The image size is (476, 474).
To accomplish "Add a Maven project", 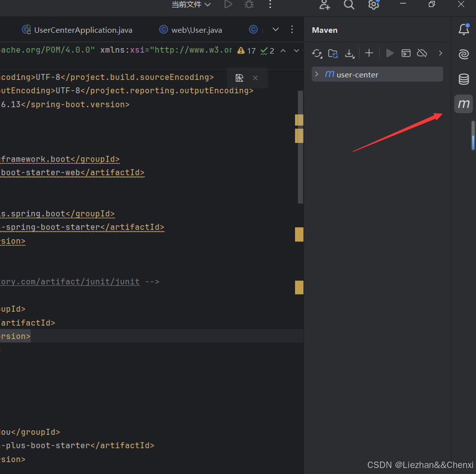I will coord(369,53).
